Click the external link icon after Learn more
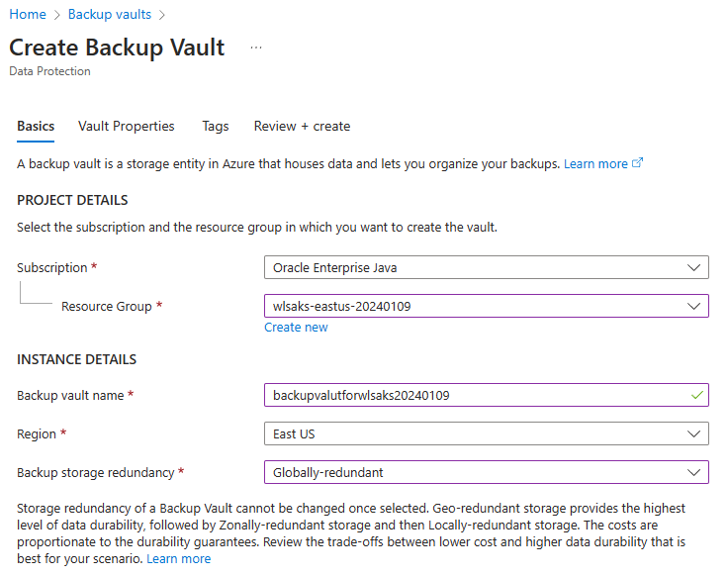Screen dimensions: 728x576 [638, 163]
